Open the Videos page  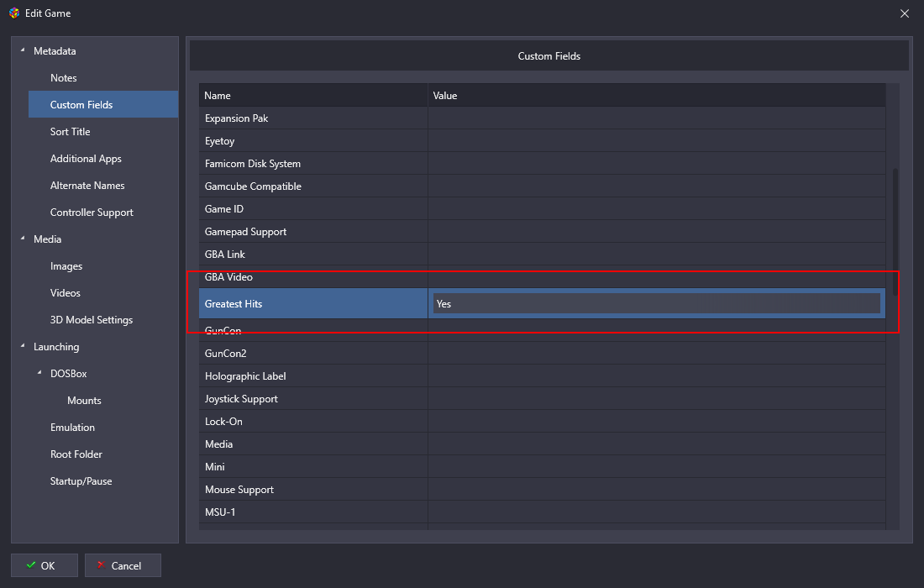[65, 293]
